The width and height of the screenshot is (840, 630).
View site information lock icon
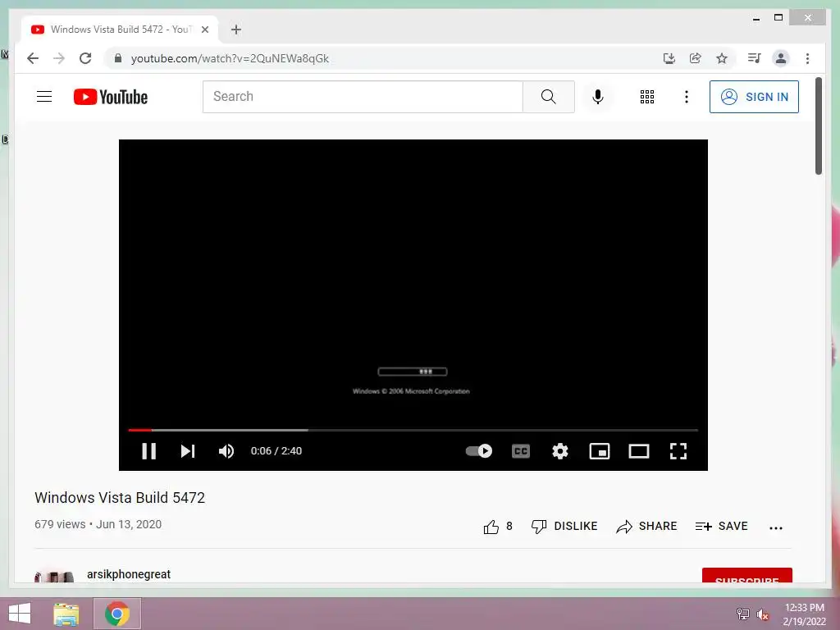click(x=118, y=58)
